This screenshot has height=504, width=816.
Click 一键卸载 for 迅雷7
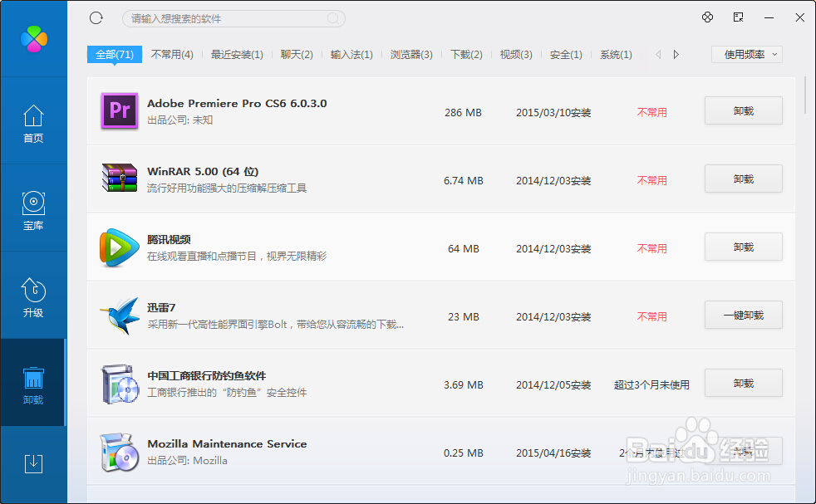(x=743, y=315)
